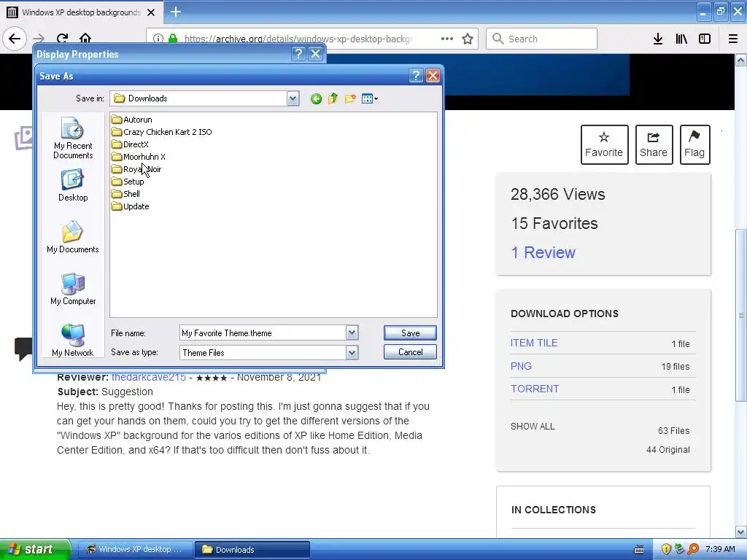Image resolution: width=747 pixels, height=560 pixels.
Task: Create a new folder in Save As dialog
Action: 350,98
